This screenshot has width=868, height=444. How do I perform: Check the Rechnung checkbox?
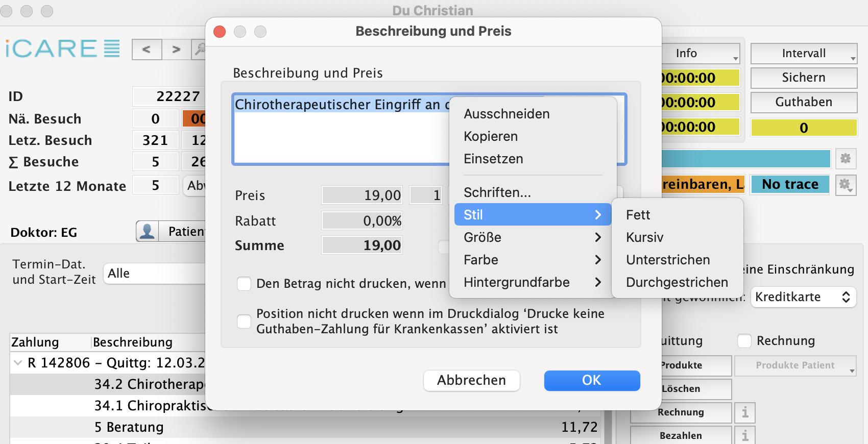(x=744, y=341)
